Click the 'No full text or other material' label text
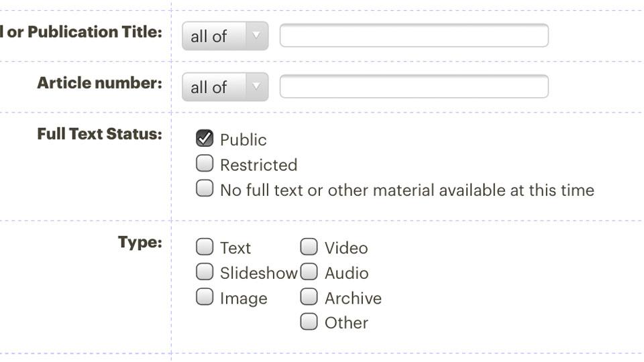 point(407,190)
